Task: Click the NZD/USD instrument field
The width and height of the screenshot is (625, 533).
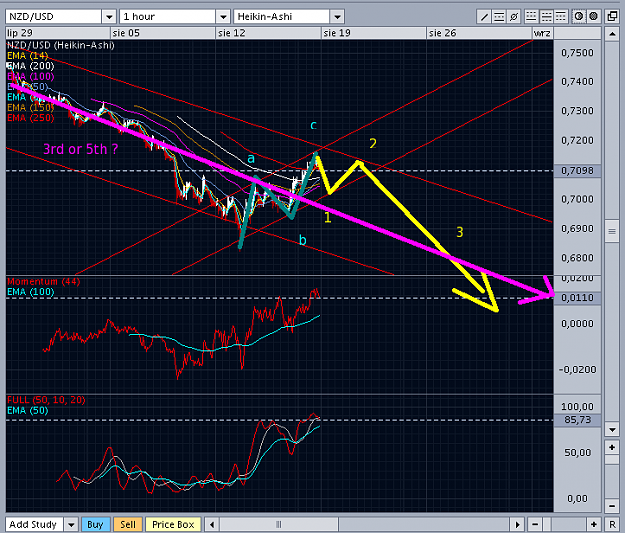Action: click(x=53, y=17)
